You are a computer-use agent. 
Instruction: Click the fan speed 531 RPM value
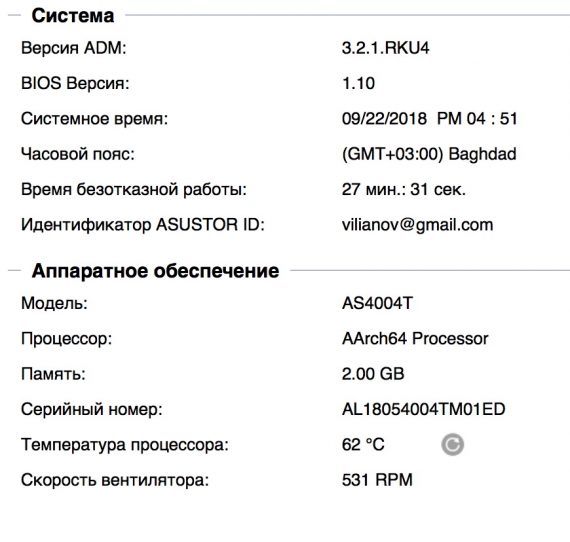(377, 480)
